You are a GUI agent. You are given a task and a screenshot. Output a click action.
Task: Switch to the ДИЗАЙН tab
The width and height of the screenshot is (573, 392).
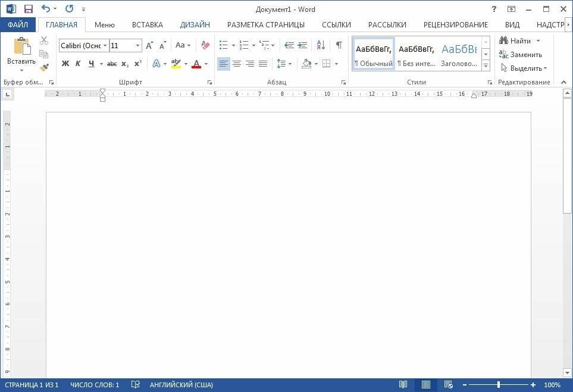tap(195, 25)
